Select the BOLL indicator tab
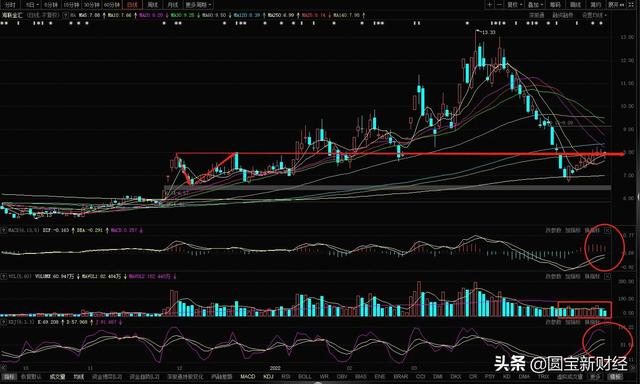The width and height of the screenshot is (640, 384). tap(305, 377)
